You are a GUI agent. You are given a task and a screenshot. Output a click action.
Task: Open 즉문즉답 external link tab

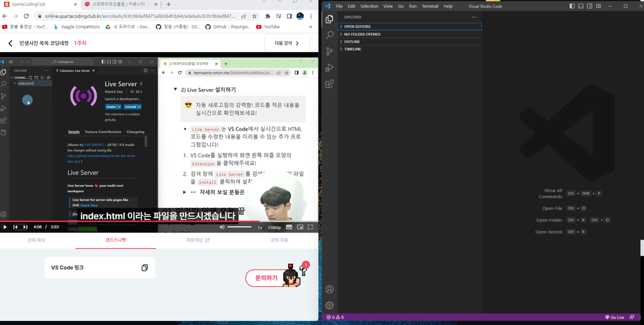pos(198,240)
